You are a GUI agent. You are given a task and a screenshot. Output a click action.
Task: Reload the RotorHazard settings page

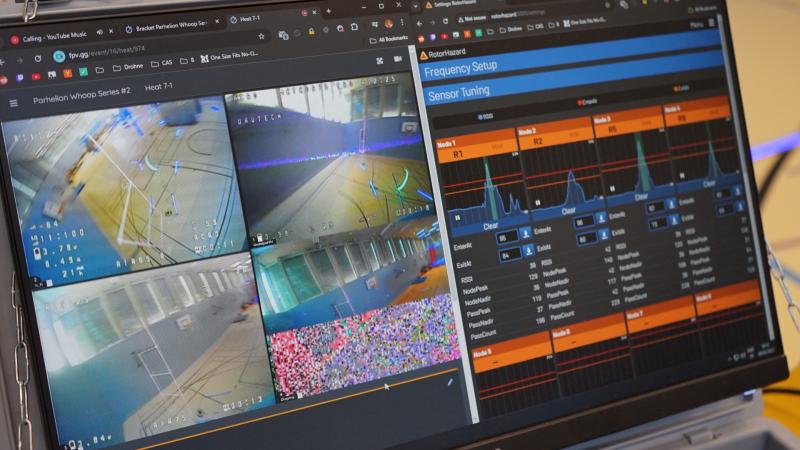[x=445, y=21]
